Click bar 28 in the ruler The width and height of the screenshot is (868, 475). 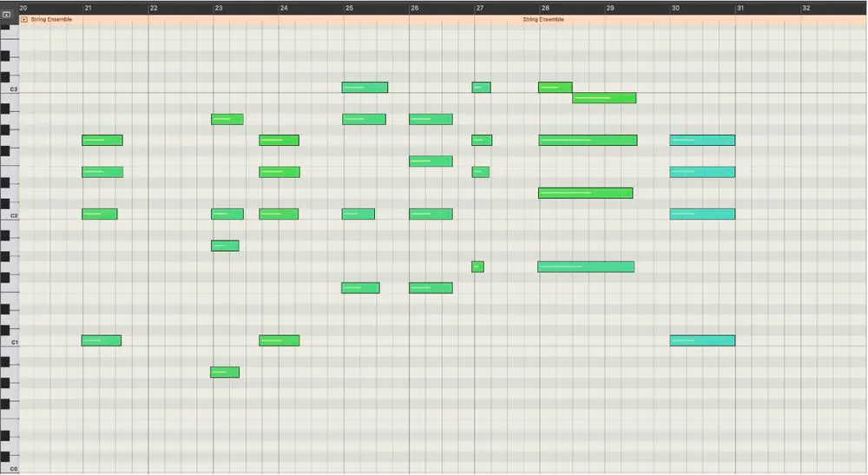(x=545, y=8)
